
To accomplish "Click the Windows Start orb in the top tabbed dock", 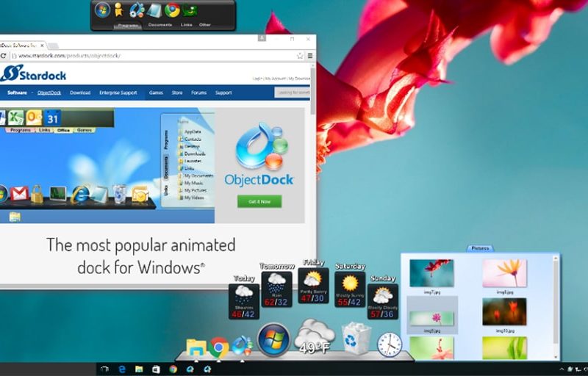I will (x=102, y=10).
